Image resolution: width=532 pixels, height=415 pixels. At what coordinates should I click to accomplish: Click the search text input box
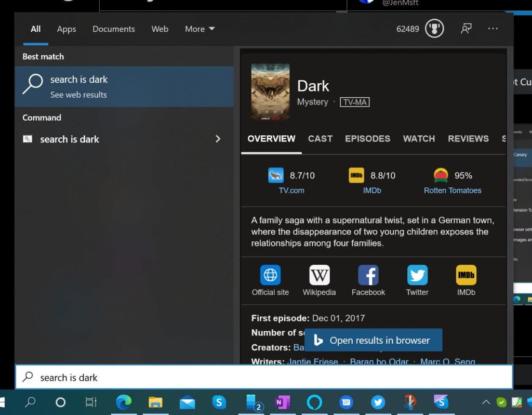pyautogui.click(x=264, y=377)
